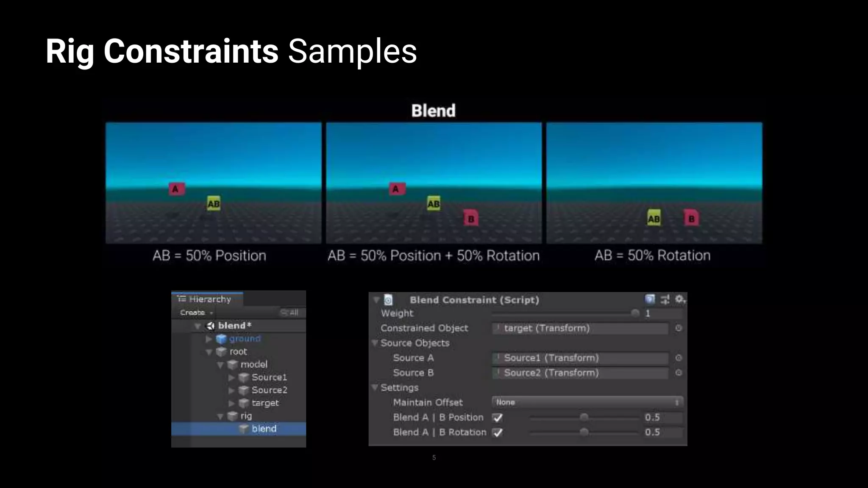
Task: Click the Blend Constraint preset sliders icon
Action: [x=665, y=299]
